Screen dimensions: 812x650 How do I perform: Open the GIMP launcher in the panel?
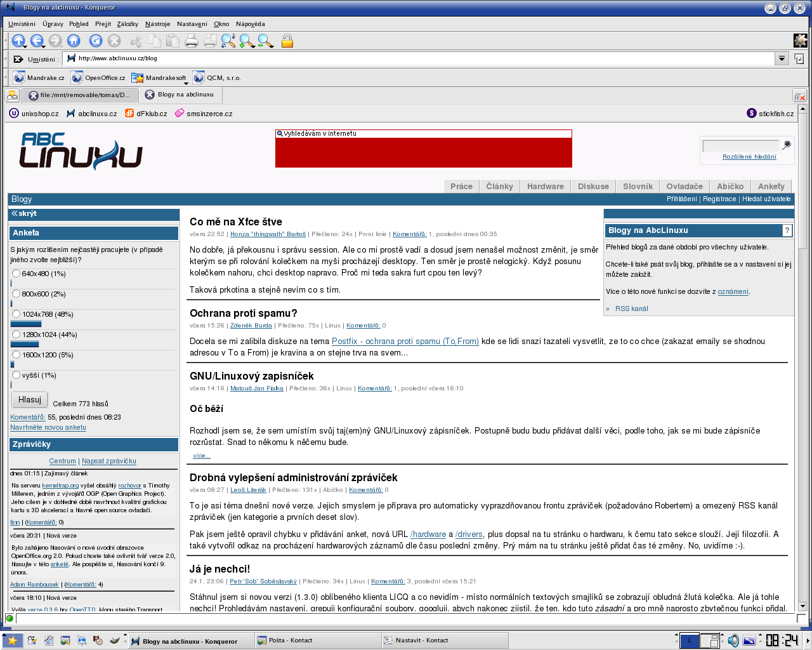click(x=115, y=640)
